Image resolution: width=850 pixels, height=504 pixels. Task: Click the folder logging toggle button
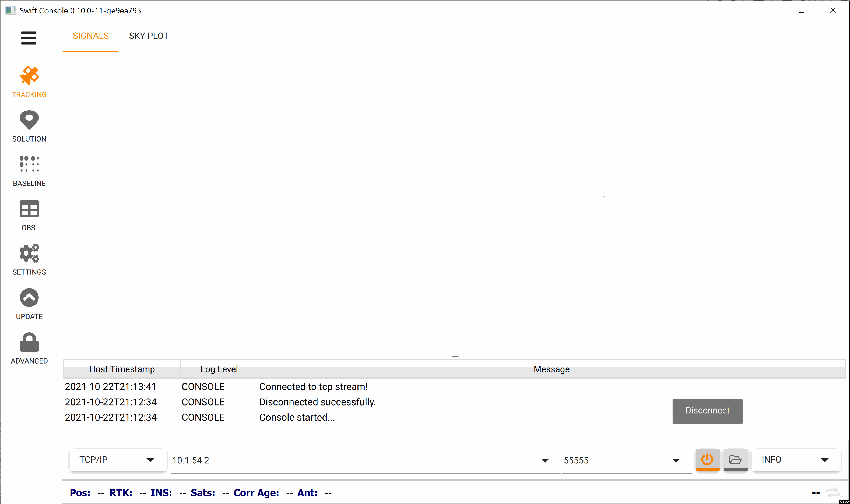point(735,460)
